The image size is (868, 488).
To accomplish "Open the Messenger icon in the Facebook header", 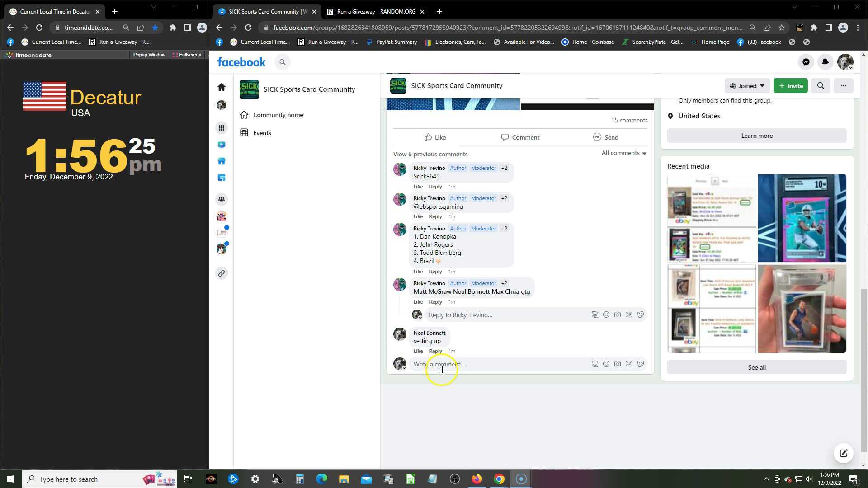I will 806,62.
